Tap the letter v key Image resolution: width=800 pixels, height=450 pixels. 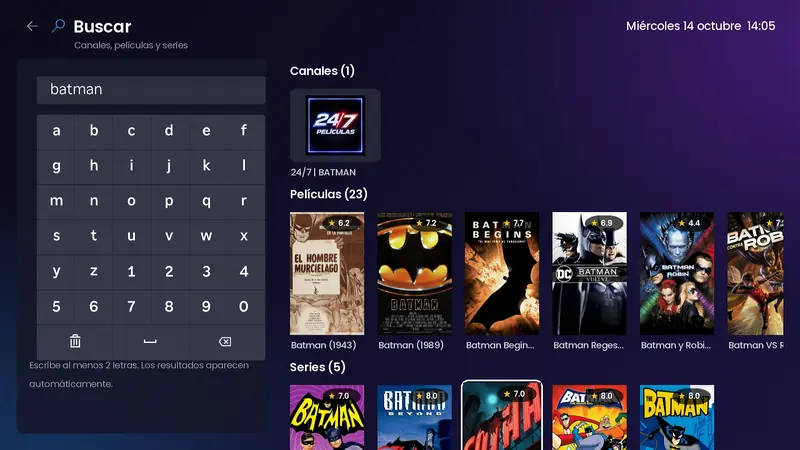169,236
